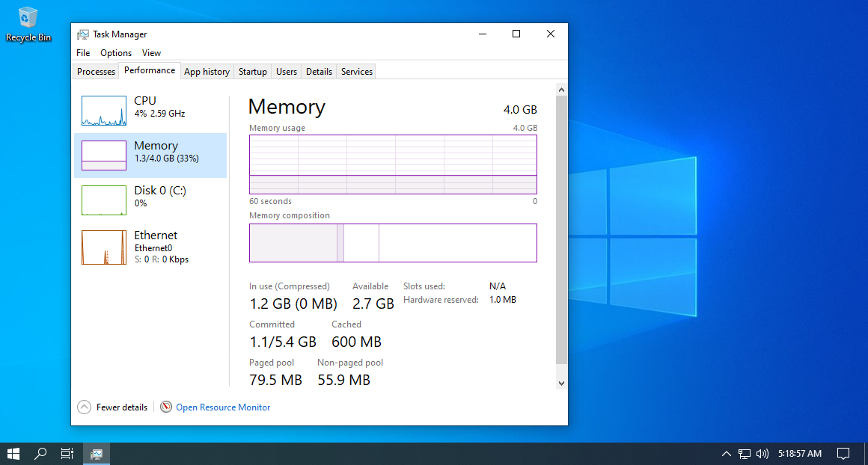Open the View menu

151,53
